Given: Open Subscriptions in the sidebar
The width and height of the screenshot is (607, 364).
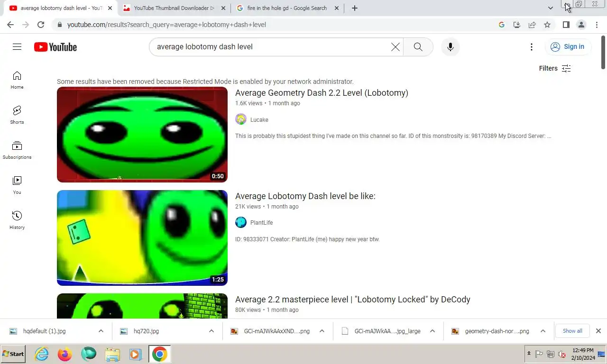Looking at the screenshot, I should click(x=17, y=150).
